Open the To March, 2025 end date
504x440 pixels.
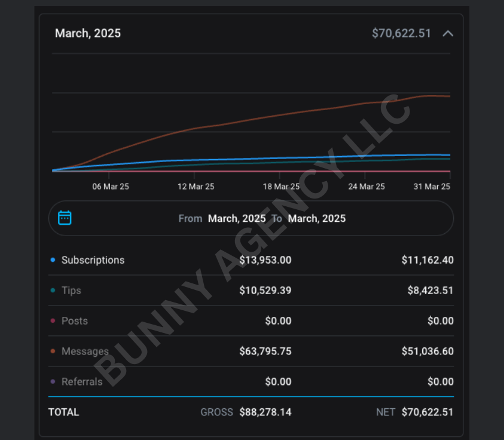(x=316, y=219)
